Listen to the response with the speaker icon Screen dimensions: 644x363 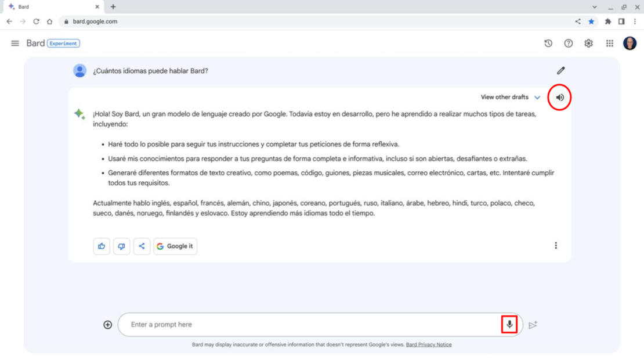(559, 97)
